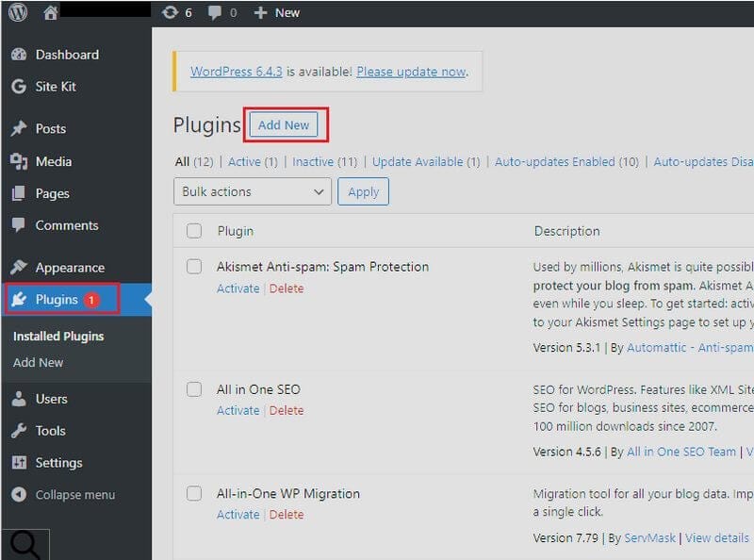Open All in One SEO Team link

(681, 452)
